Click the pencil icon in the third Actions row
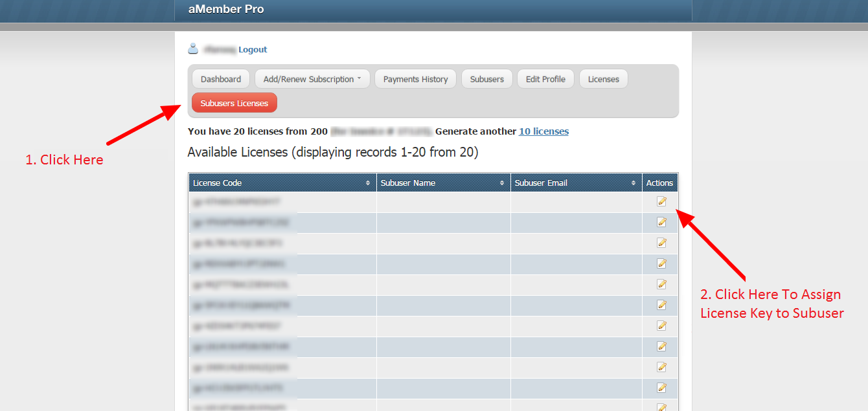This screenshot has height=411, width=868. (x=661, y=243)
